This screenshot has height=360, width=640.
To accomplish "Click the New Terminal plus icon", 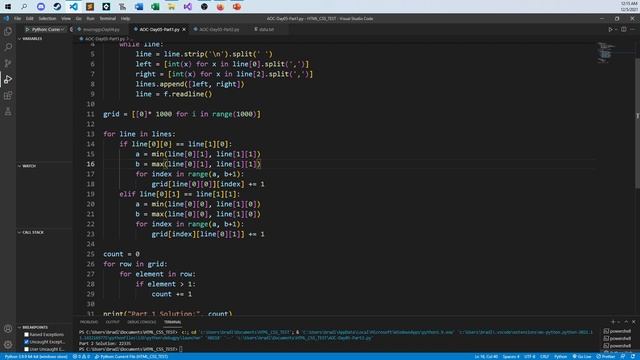I will tap(613, 322).
